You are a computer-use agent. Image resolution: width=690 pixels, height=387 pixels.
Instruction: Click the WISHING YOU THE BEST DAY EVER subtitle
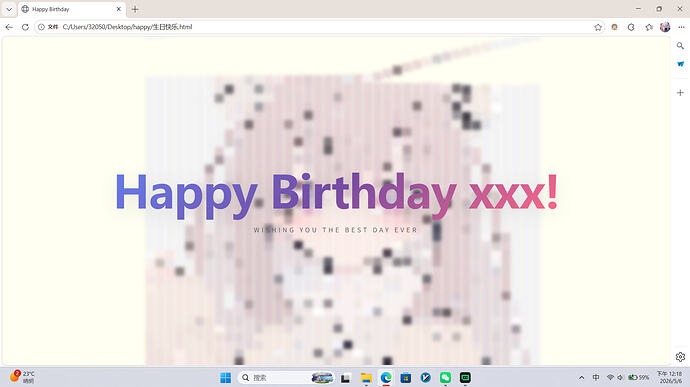tap(335, 230)
